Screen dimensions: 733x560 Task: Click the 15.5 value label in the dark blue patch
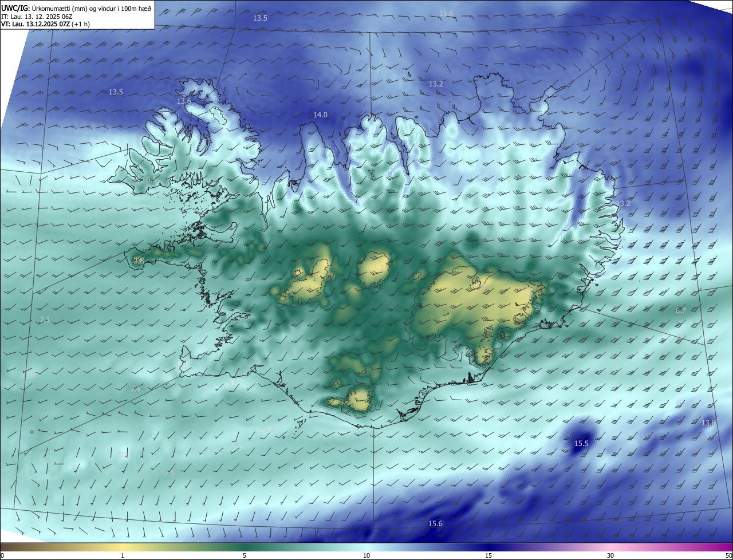pyautogui.click(x=581, y=443)
